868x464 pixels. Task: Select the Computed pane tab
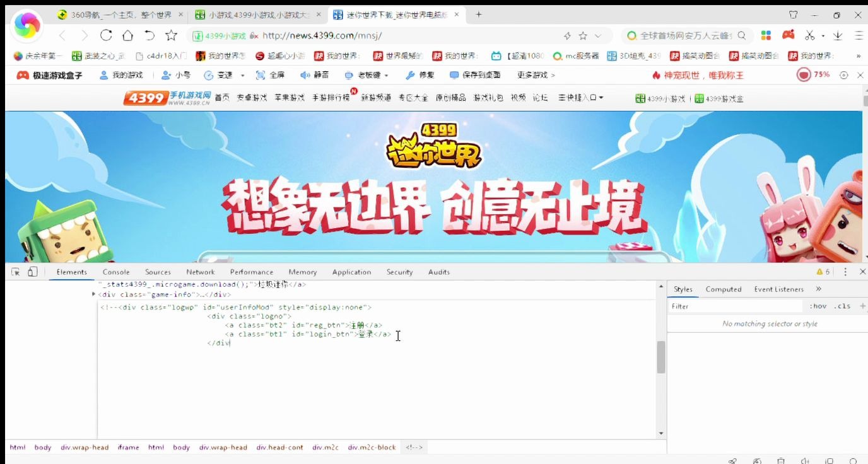coord(724,289)
